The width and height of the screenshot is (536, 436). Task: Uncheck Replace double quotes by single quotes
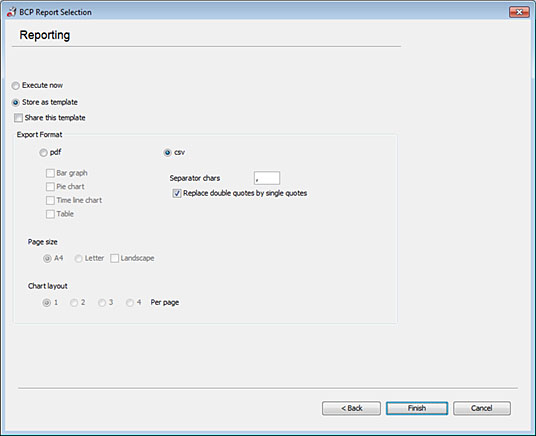click(177, 194)
